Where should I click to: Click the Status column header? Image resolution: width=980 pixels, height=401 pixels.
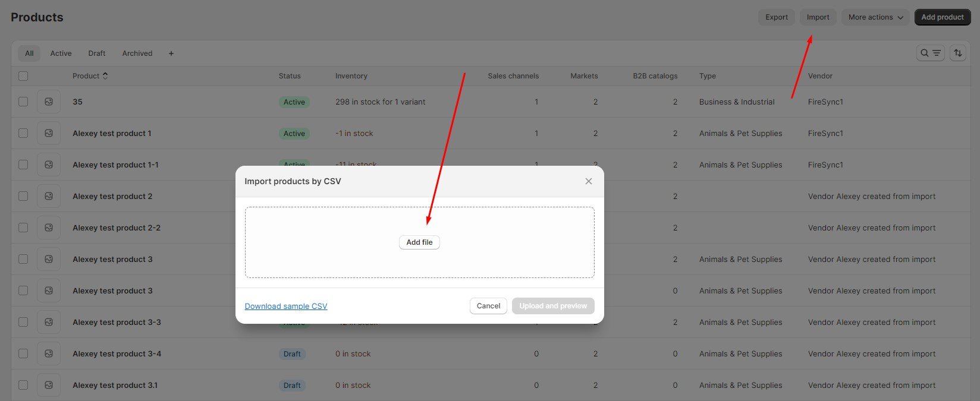click(290, 76)
